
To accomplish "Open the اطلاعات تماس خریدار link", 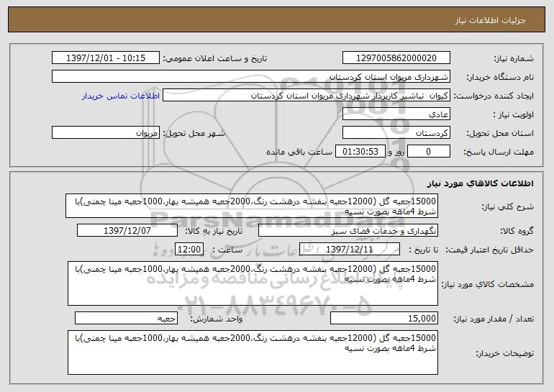I will [x=121, y=96].
